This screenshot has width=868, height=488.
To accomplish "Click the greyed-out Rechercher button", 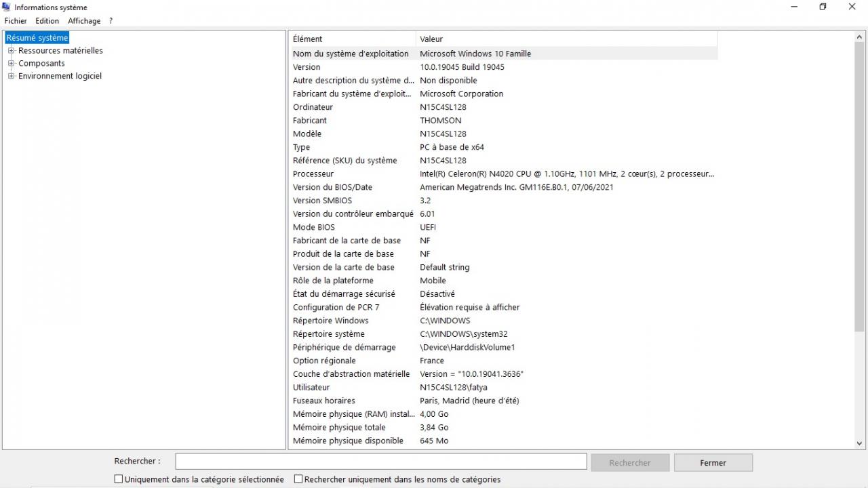I will 630,463.
